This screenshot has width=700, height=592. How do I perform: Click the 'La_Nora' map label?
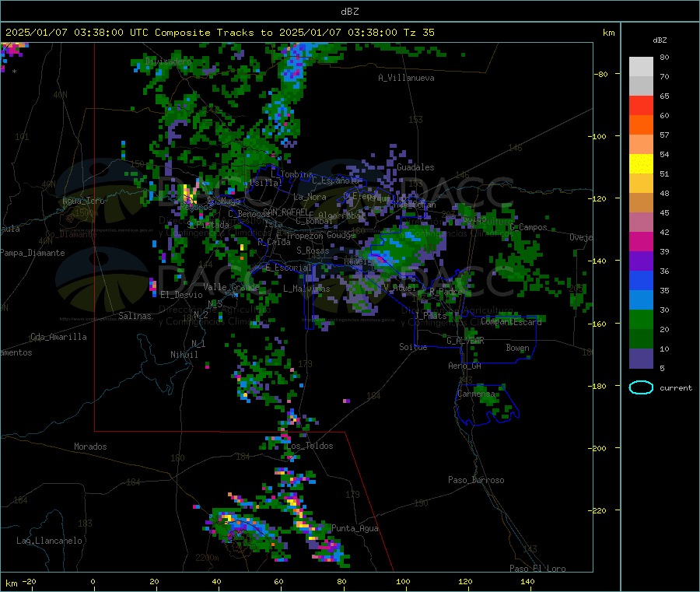click(310, 197)
